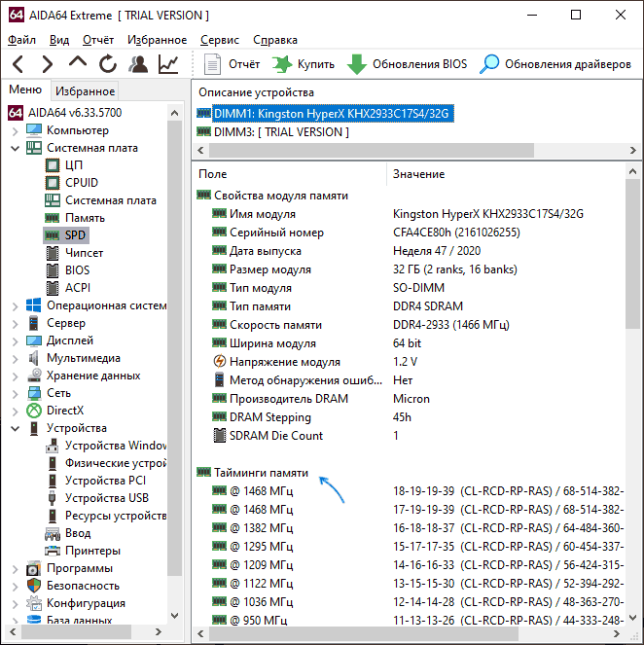Open Обновления BIOS updates
This screenshot has height=645, width=644.
(x=408, y=64)
